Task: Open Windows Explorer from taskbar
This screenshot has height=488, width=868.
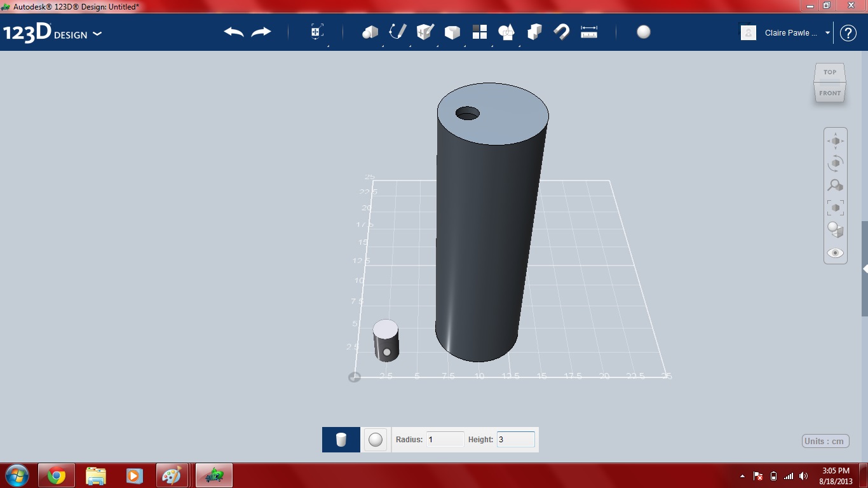Action: [96, 475]
